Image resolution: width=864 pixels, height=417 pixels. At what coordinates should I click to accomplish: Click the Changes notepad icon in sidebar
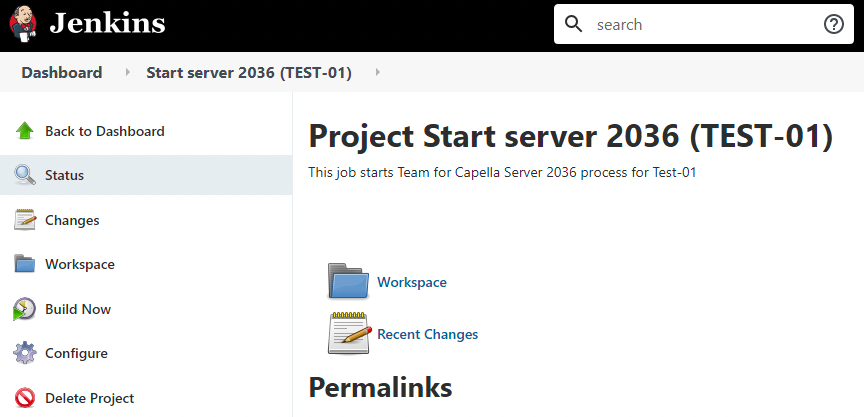click(x=25, y=220)
